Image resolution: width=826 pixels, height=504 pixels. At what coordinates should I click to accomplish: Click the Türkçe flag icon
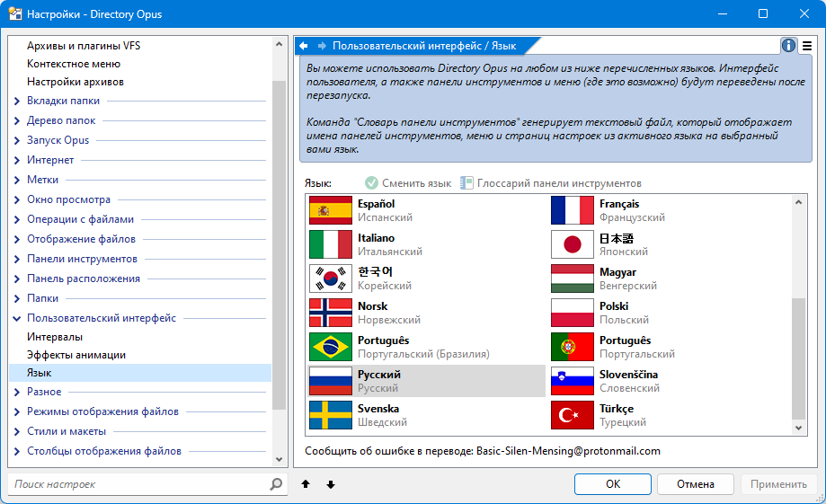(572, 416)
